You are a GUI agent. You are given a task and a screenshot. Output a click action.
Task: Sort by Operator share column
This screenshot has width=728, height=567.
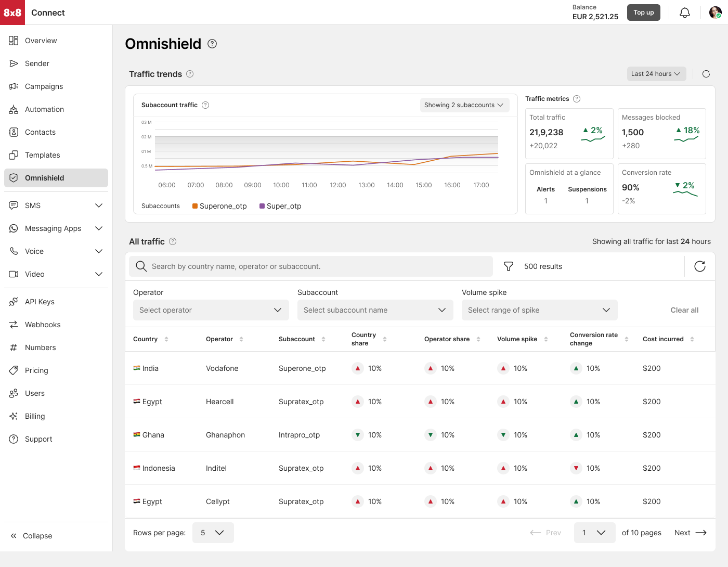pyautogui.click(x=478, y=339)
